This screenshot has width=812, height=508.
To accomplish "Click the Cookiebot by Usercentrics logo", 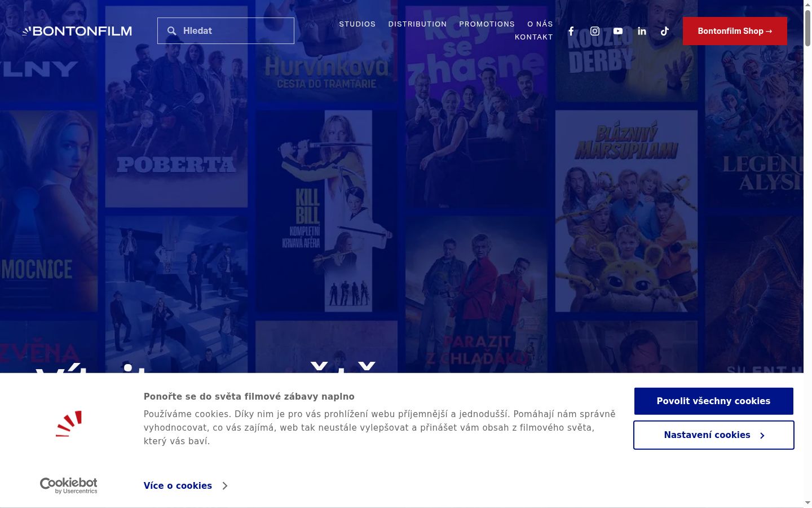I will point(69,485).
